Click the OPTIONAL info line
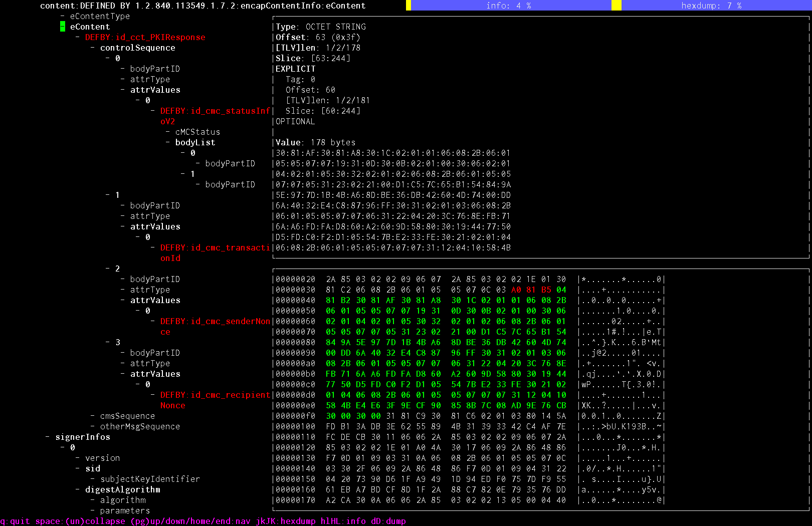Screen dimensions: 812x526 click(x=295, y=121)
